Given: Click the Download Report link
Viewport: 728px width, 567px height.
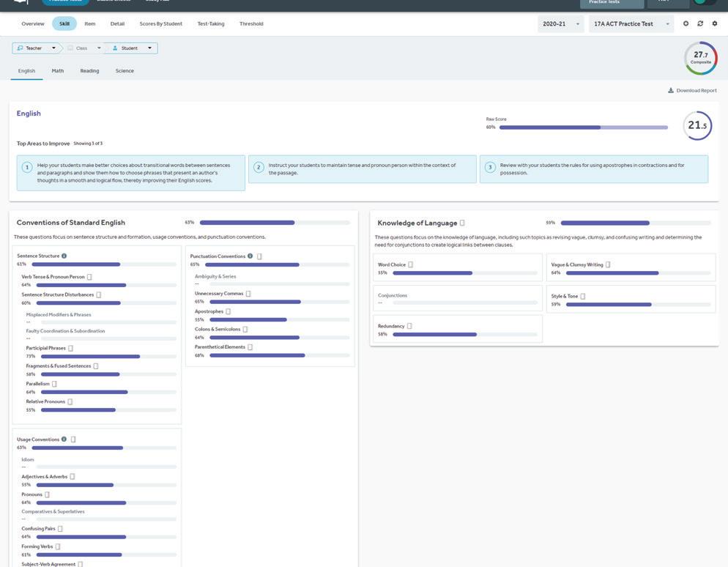Looking at the screenshot, I should coord(692,91).
